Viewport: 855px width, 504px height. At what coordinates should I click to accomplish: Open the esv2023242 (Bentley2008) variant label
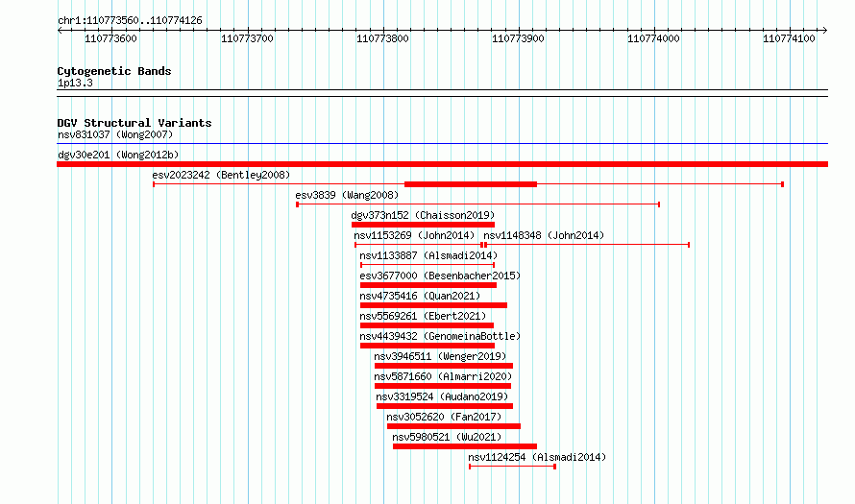pyautogui.click(x=221, y=175)
